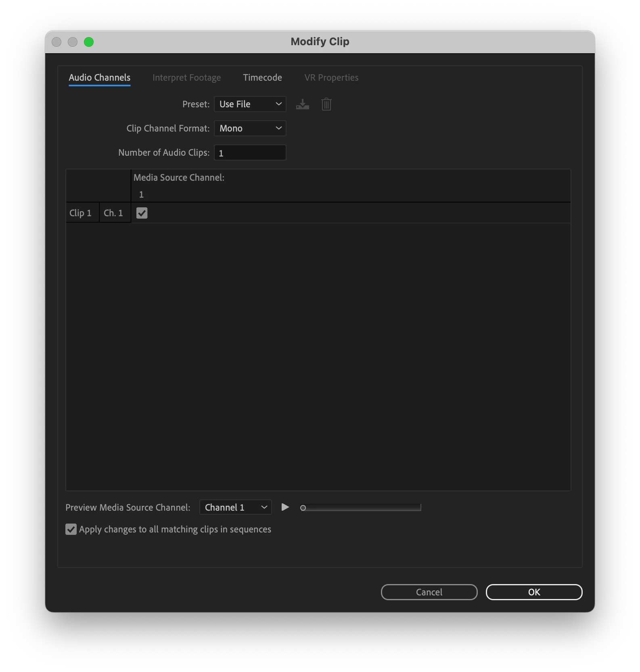Click the Media Source Channel header text
Image resolution: width=640 pixels, height=672 pixels.
coord(179,177)
